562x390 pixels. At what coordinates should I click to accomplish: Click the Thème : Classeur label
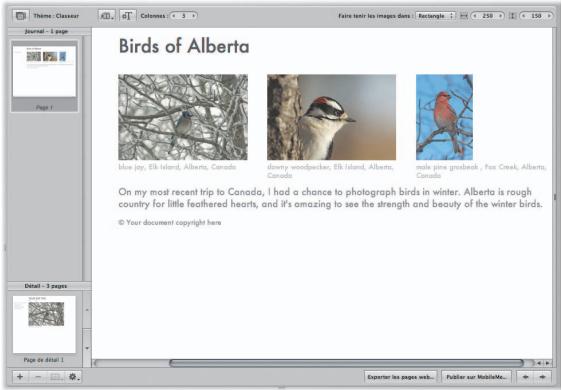coord(56,16)
